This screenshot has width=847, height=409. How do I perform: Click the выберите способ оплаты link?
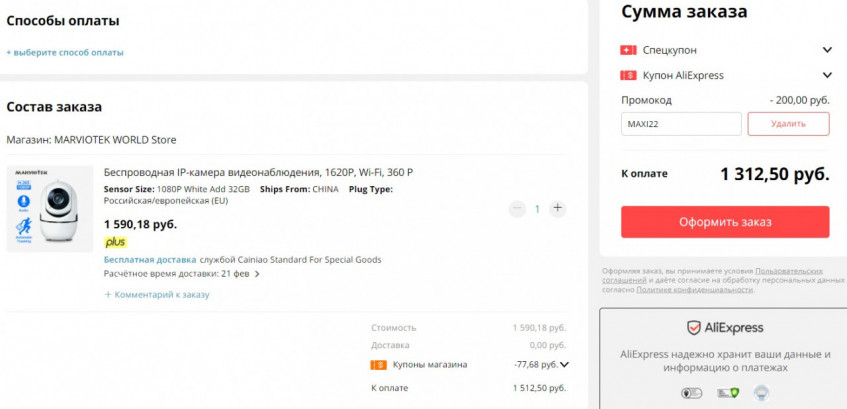tap(65, 52)
